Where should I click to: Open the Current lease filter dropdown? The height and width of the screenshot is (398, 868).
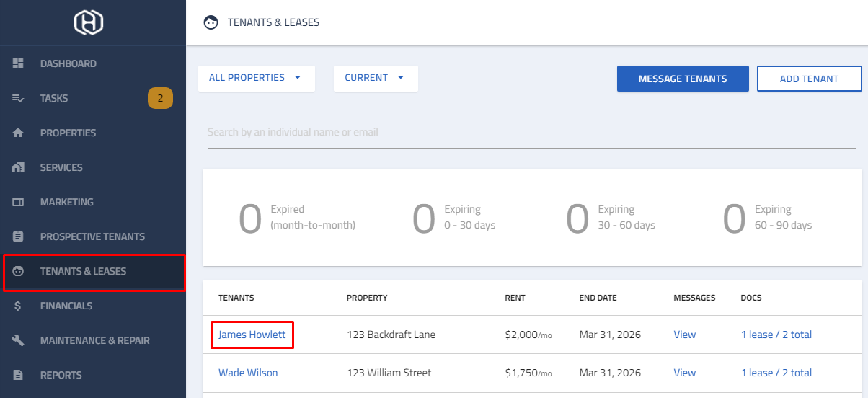tap(376, 78)
